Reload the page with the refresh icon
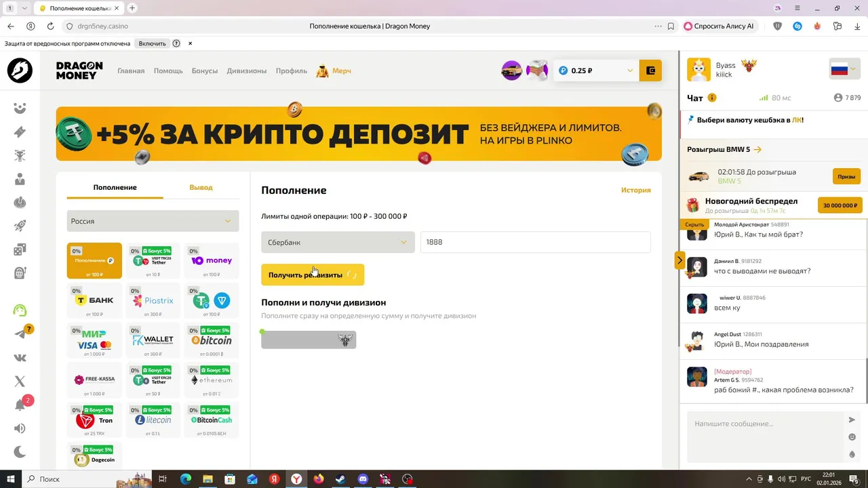 pyautogui.click(x=50, y=26)
